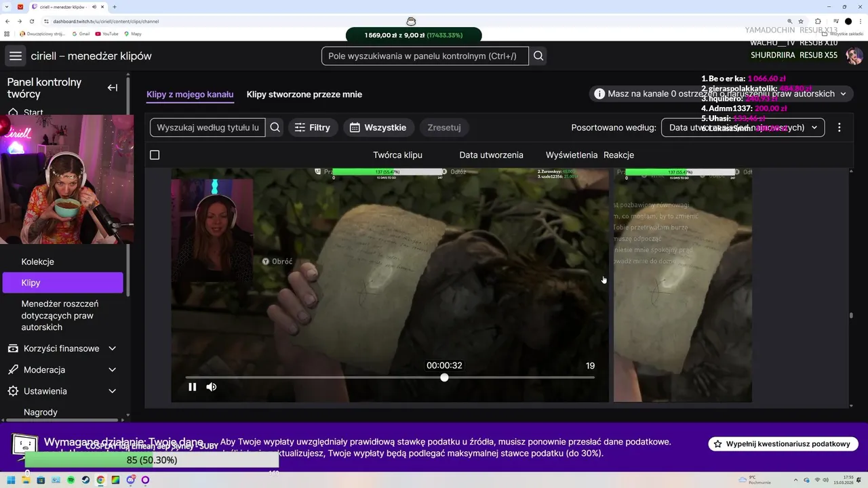Sort by Data utworzenia column header
Viewport: 868px width, 488px height.
(x=491, y=155)
